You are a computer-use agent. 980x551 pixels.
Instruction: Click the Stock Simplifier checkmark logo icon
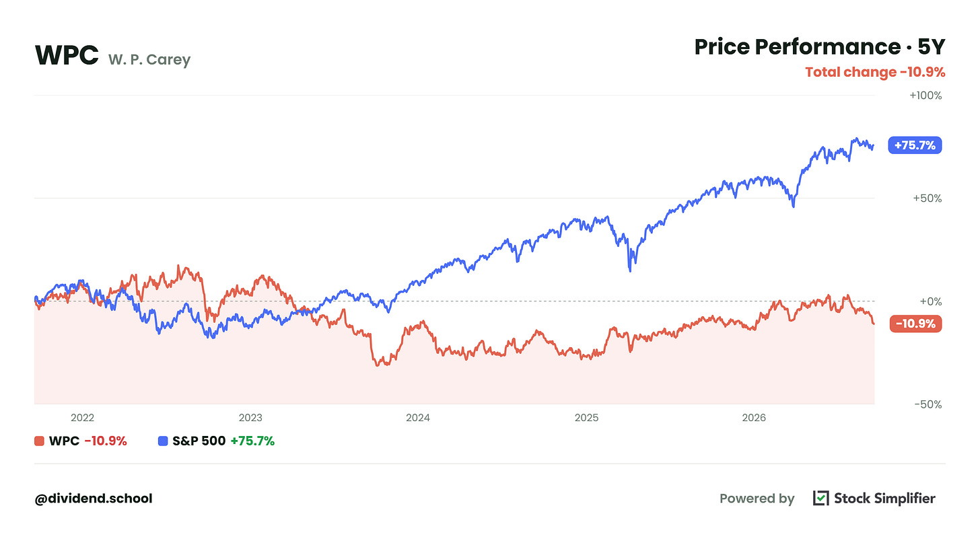820,498
